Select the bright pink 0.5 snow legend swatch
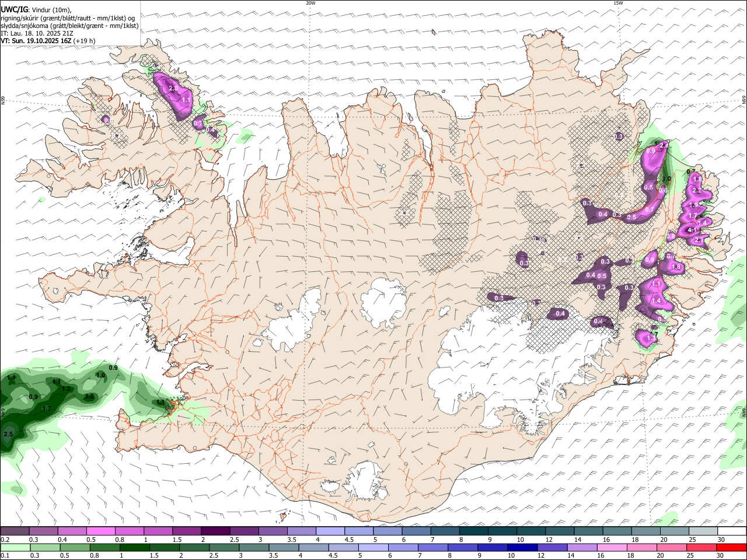 (x=100, y=531)
